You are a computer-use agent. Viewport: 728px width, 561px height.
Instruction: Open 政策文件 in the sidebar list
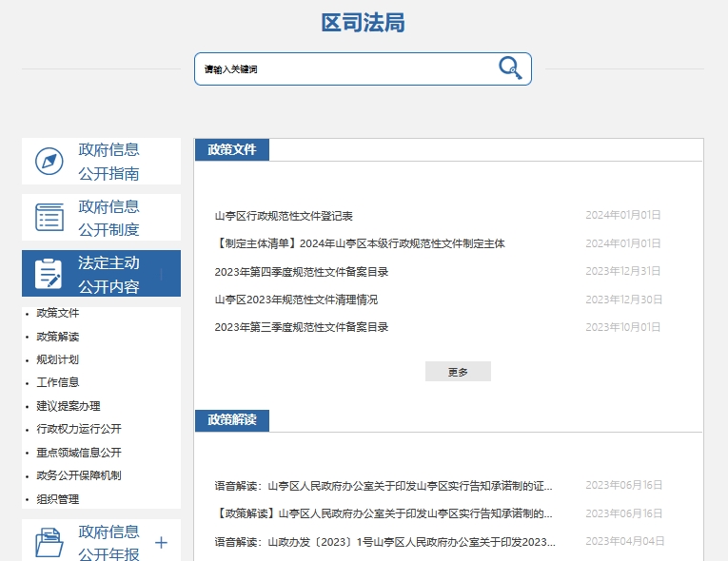[57, 313]
